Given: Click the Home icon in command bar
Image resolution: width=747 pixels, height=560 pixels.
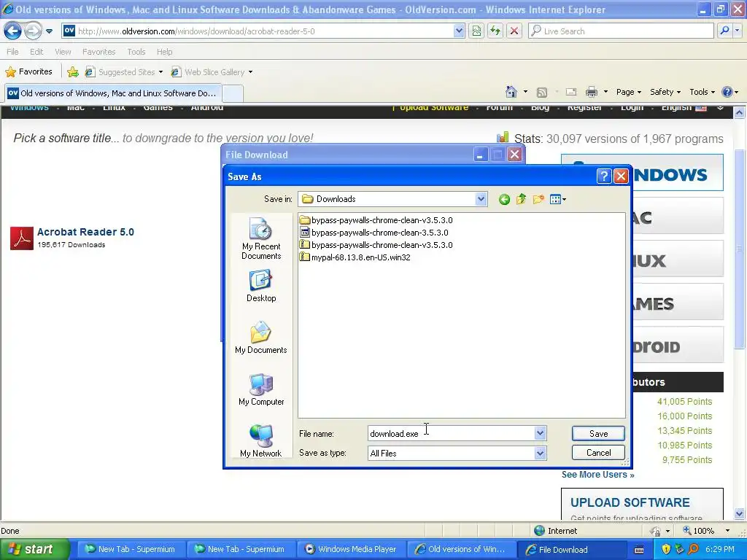Looking at the screenshot, I should (x=511, y=91).
